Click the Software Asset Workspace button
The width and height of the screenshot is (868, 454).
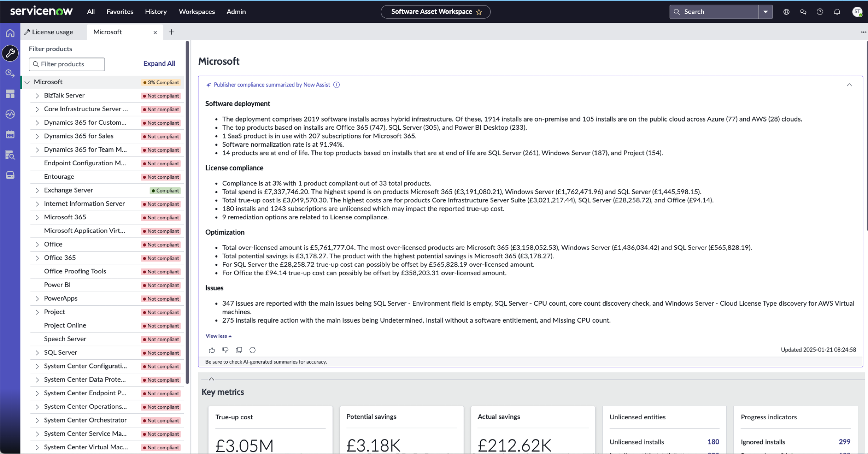pos(436,12)
